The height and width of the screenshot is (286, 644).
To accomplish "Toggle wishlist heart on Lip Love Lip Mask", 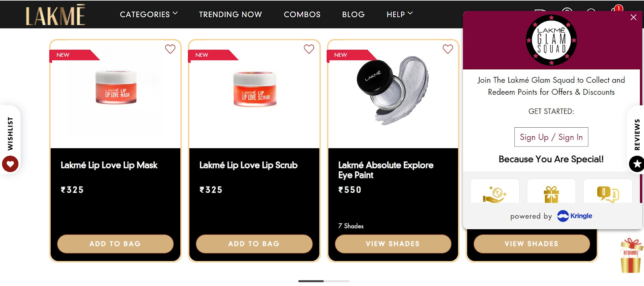I will pos(170,49).
